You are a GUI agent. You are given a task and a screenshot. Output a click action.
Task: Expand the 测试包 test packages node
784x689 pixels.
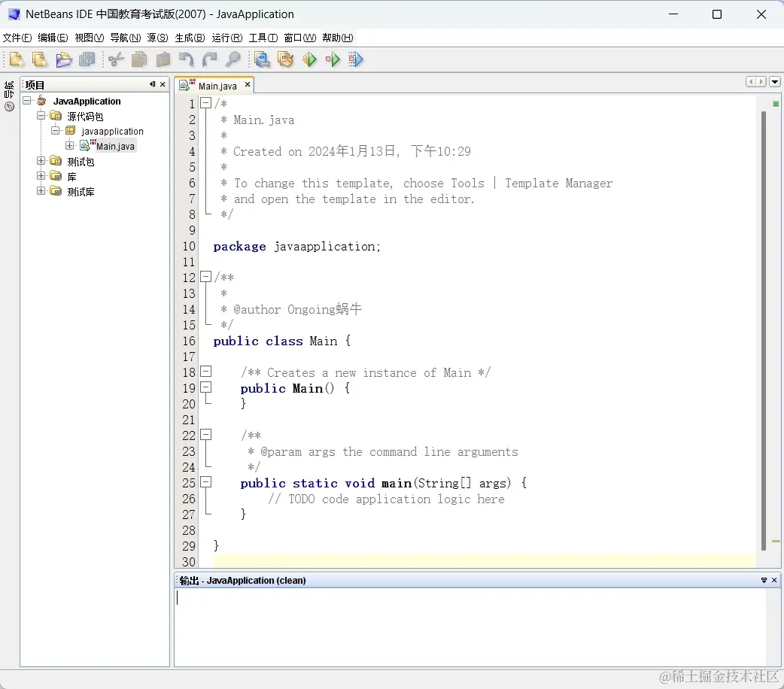click(41, 160)
